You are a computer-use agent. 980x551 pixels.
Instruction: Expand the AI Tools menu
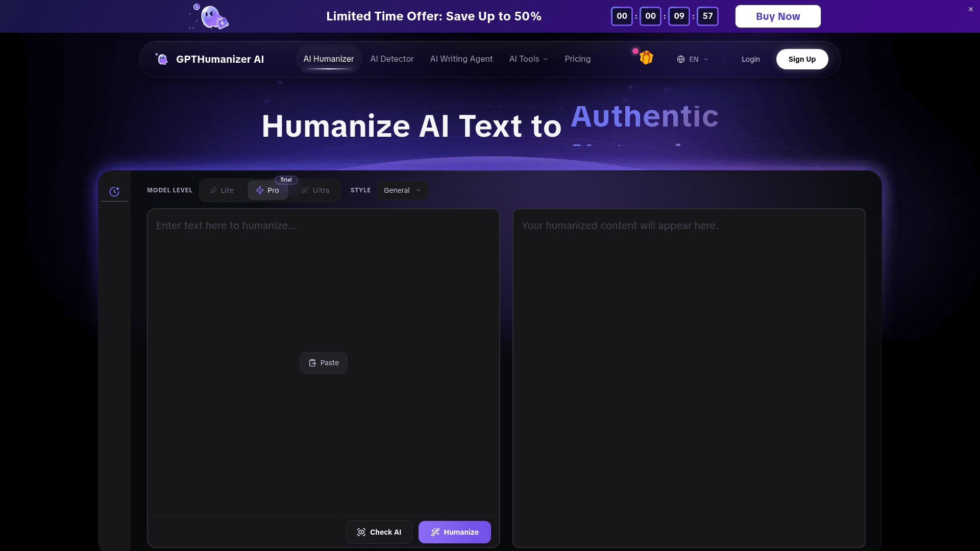(x=528, y=59)
